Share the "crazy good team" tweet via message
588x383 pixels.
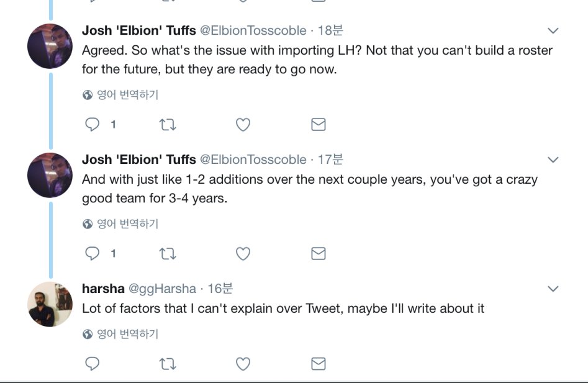(x=318, y=253)
